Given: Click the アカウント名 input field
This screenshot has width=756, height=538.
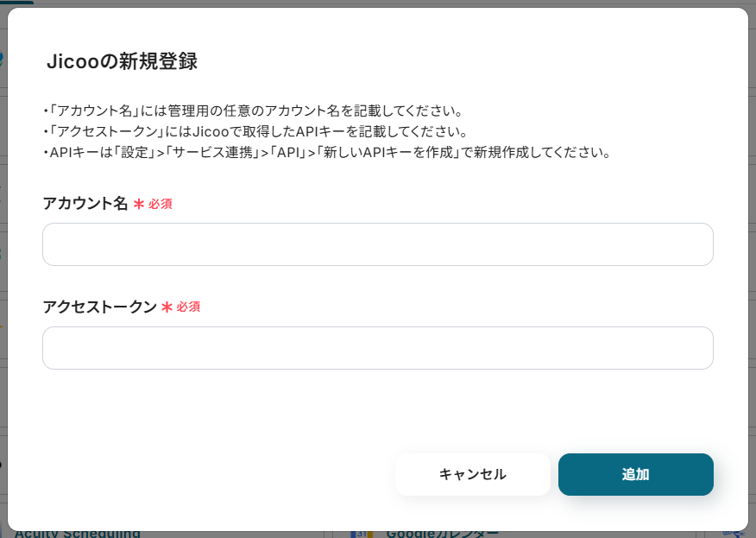Looking at the screenshot, I should coord(378,244).
